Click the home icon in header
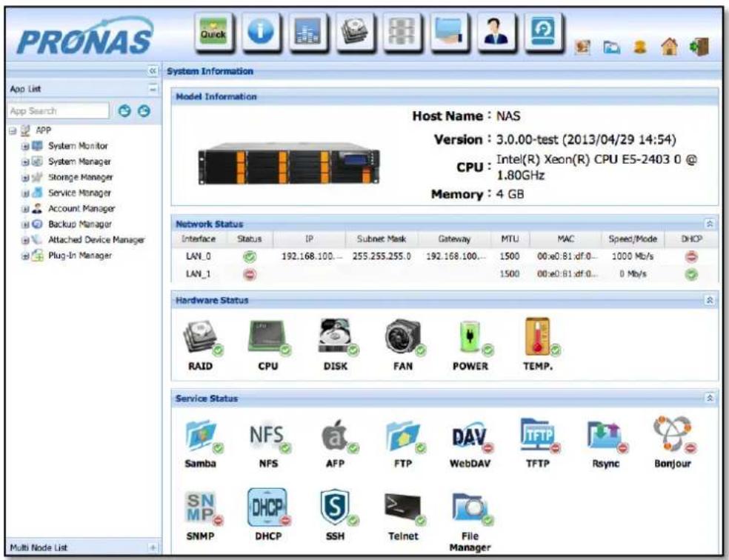Image resolution: width=729 pixels, height=560 pixels. point(670,47)
